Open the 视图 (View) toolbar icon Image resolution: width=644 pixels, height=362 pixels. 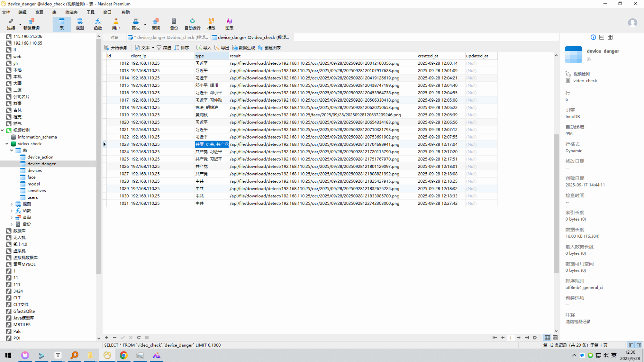click(80, 24)
